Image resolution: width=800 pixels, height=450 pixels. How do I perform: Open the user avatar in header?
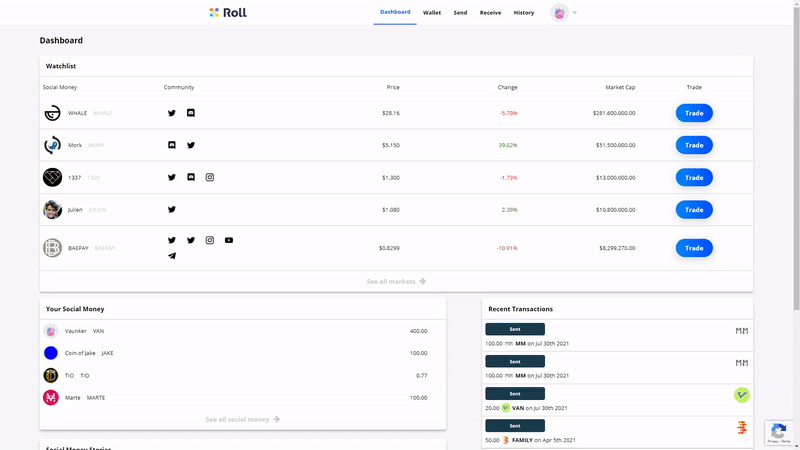(x=559, y=13)
